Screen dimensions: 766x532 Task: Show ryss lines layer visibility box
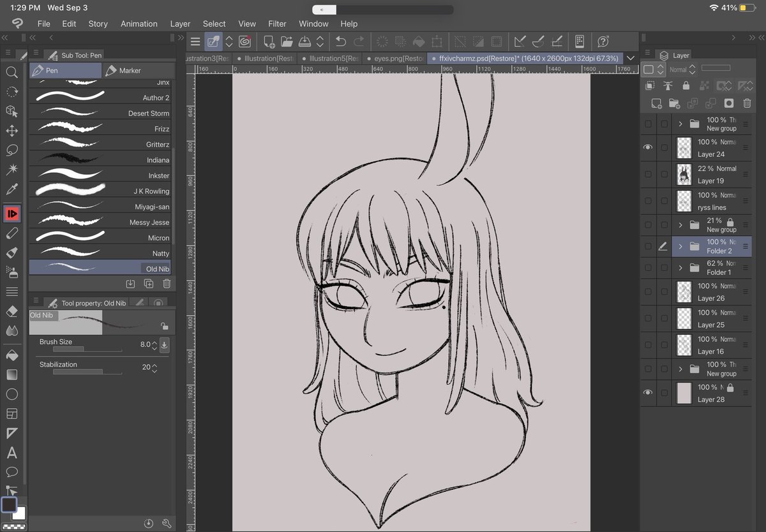tap(648, 201)
